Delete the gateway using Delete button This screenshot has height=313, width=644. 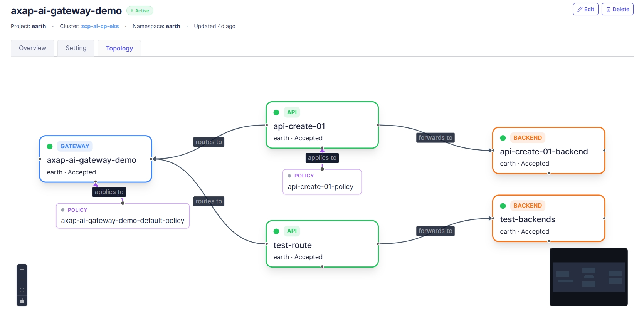[x=617, y=9]
